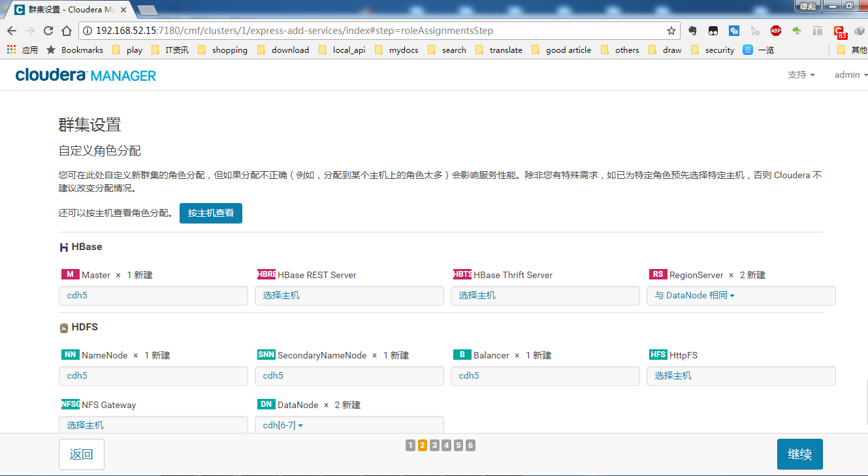
Task: Click the NFSG NFS Gateway role badge
Action: pyautogui.click(x=70, y=404)
